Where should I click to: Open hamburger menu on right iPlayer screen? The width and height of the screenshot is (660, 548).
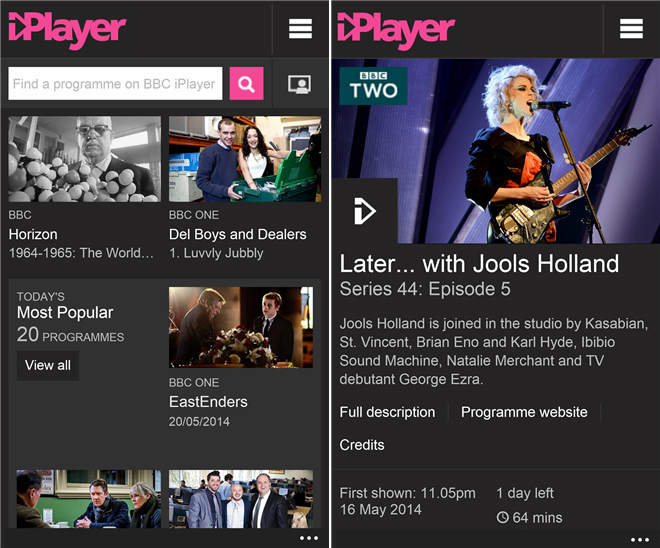[x=631, y=29]
